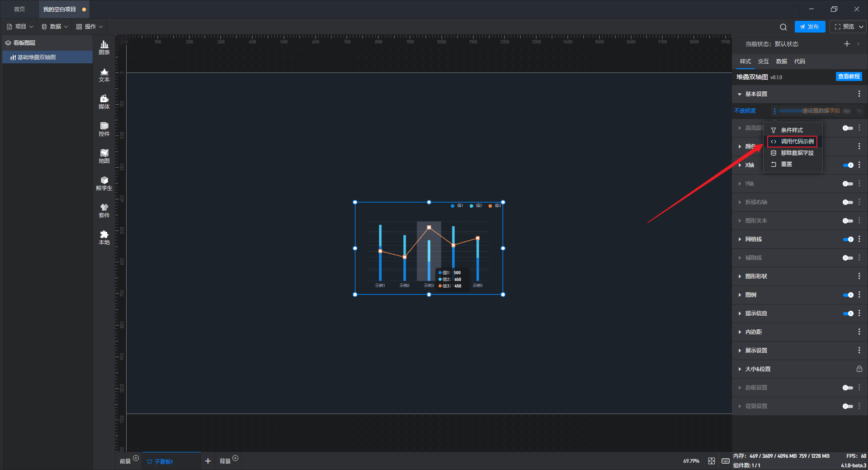Open the 预览 dropdown arrow

pos(861,27)
